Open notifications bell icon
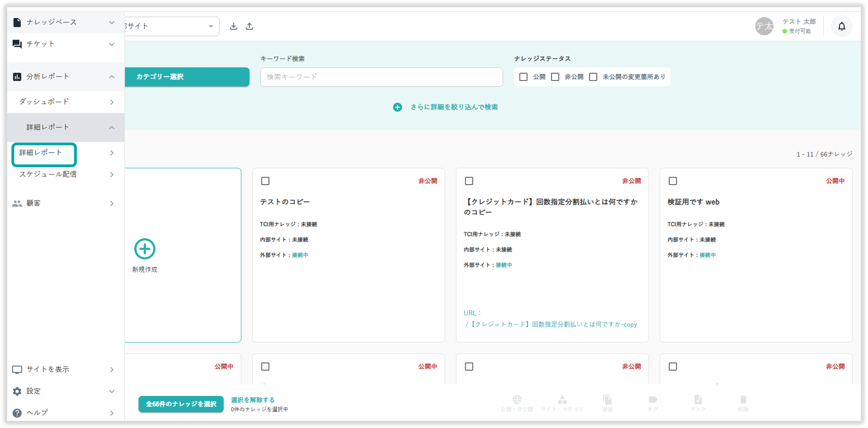Screen dimensions: 868x428 click(x=841, y=26)
